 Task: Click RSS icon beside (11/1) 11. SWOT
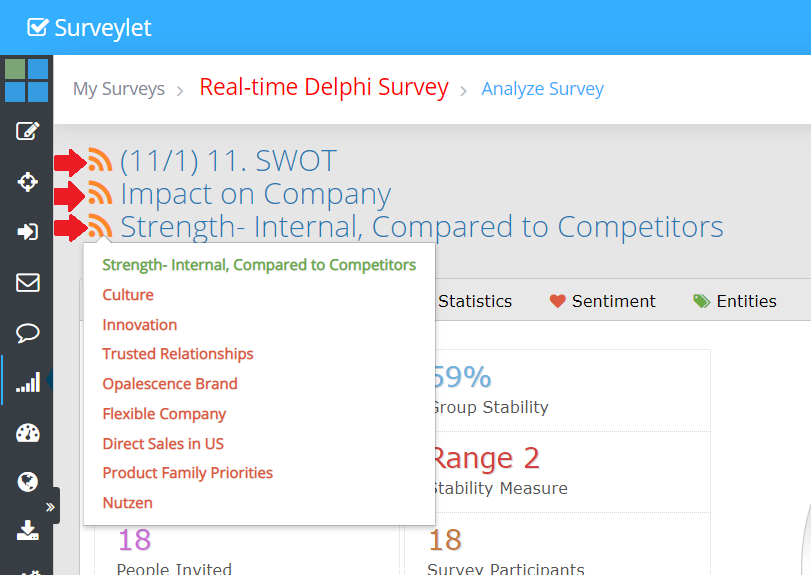100,161
